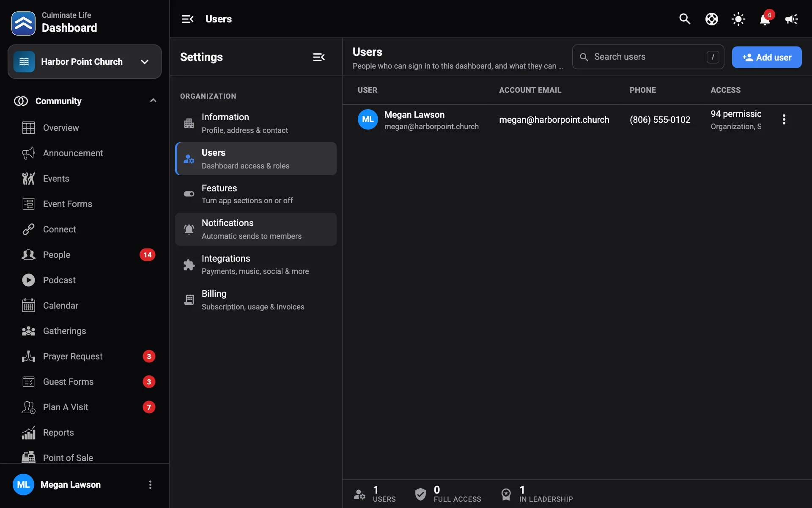Collapse the Community section chevron
The width and height of the screenshot is (812, 508).
[153, 101]
